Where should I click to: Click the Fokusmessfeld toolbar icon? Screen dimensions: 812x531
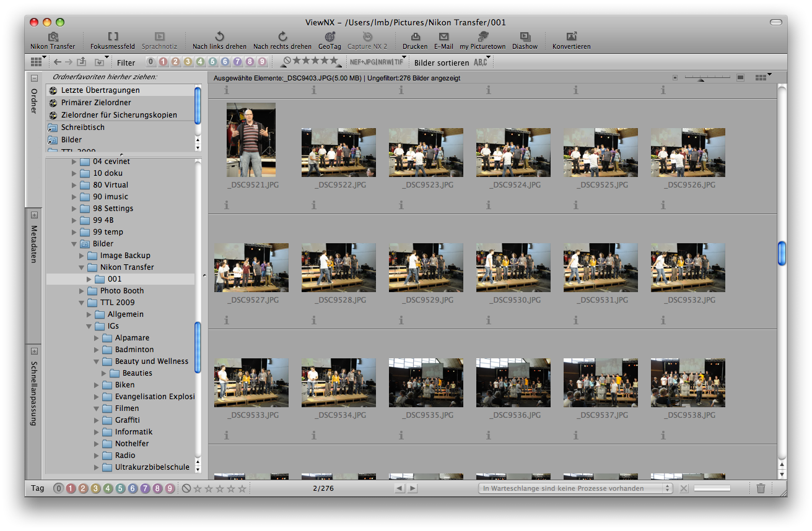(113, 37)
